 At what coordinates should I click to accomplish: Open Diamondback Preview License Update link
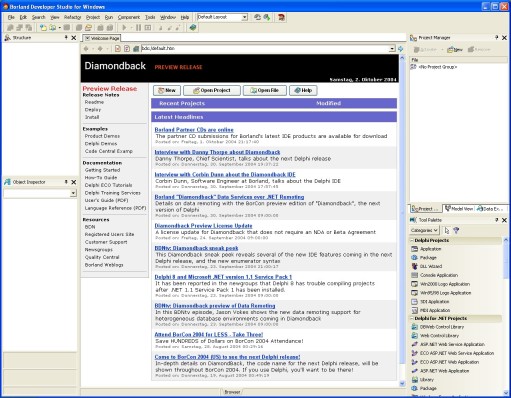coord(203,226)
